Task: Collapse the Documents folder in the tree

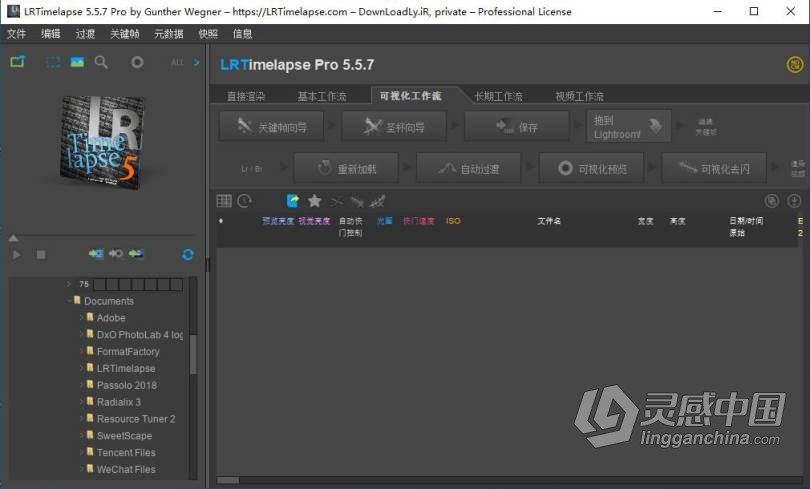Action: [69, 301]
